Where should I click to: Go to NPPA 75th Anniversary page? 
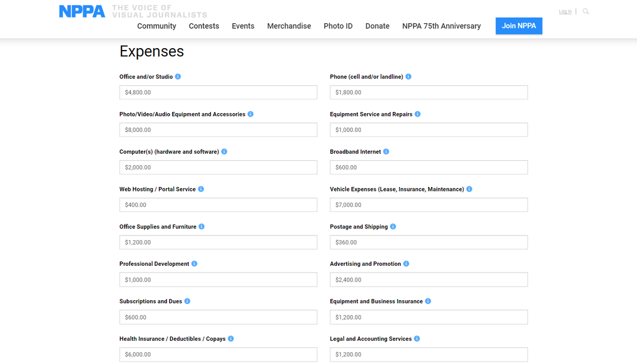click(x=442, y=26)
